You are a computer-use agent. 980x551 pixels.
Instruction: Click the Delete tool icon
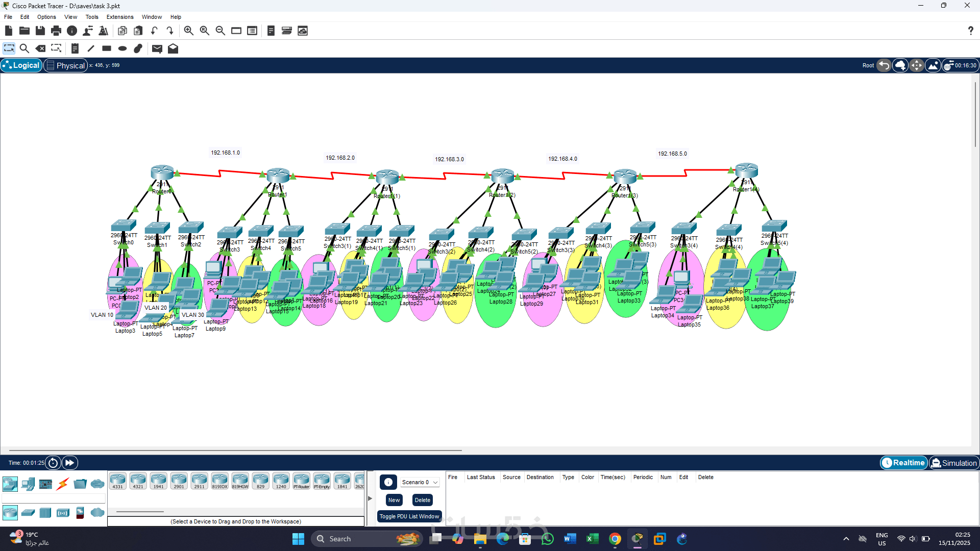pyautogui.click(x=40, y=48)
